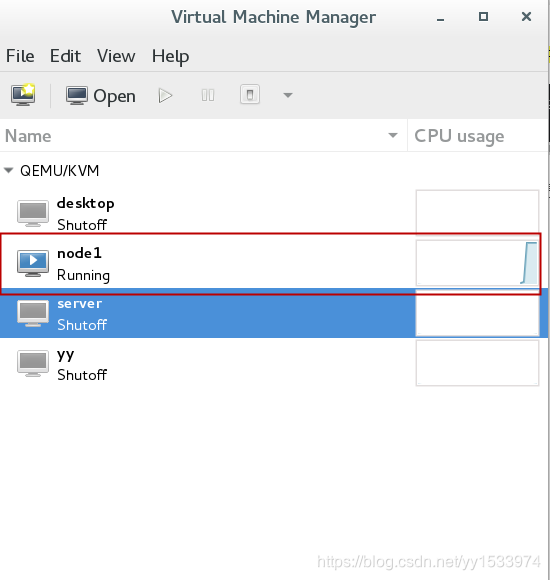Image resolution: width=550 pixels, height=580 pixels.
Task: Collapse the QEMU/KVM connection triangle
Action: pyautogui.click(x=9, y=171)
